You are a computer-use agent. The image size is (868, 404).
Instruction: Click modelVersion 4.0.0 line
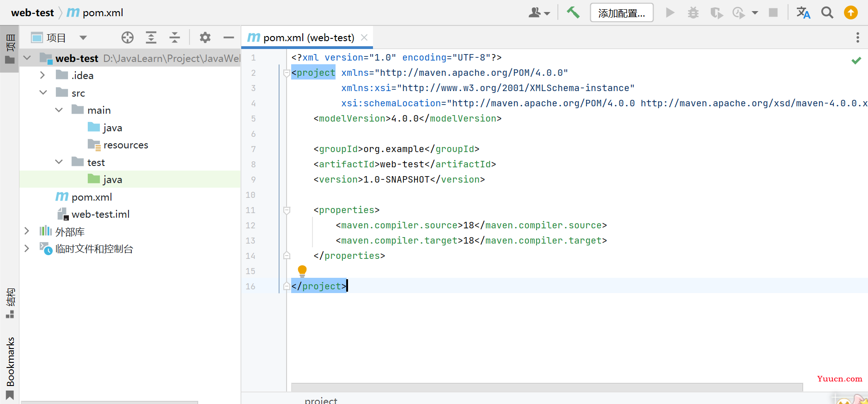tap(407, 118)
